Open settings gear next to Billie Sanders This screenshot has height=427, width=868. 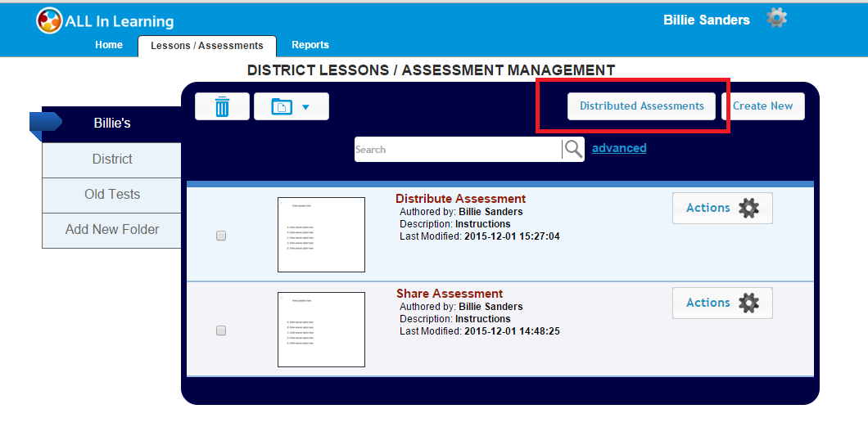click(x=776, y=18)
